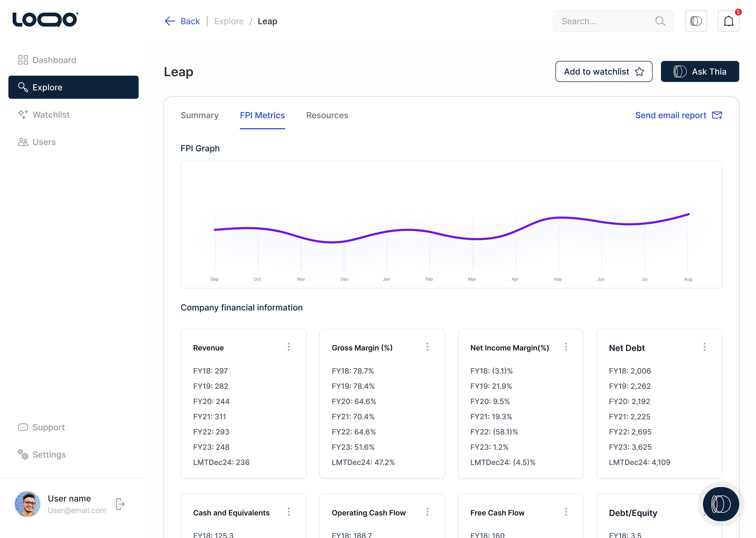Viewport: 756px width, 538px height.
Task: Click the Ask Thia button
Action: [700, 71]
